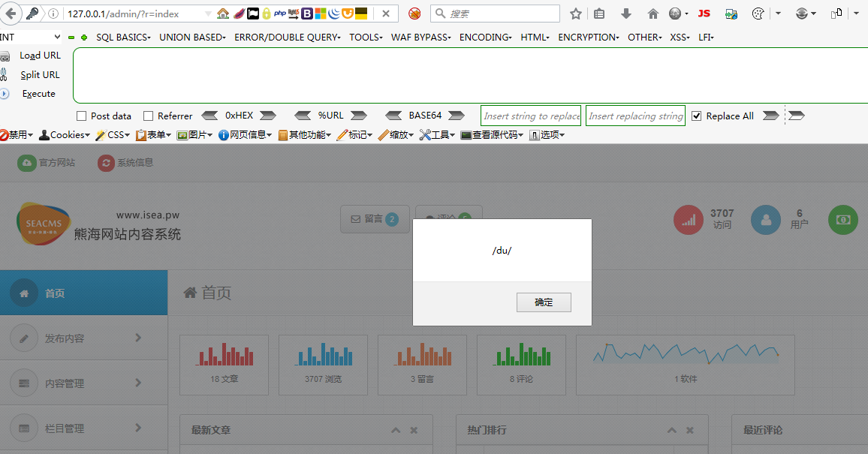
Task: Click the Bootstrap B icon in address bar
Action: click(x=307, y=14)
